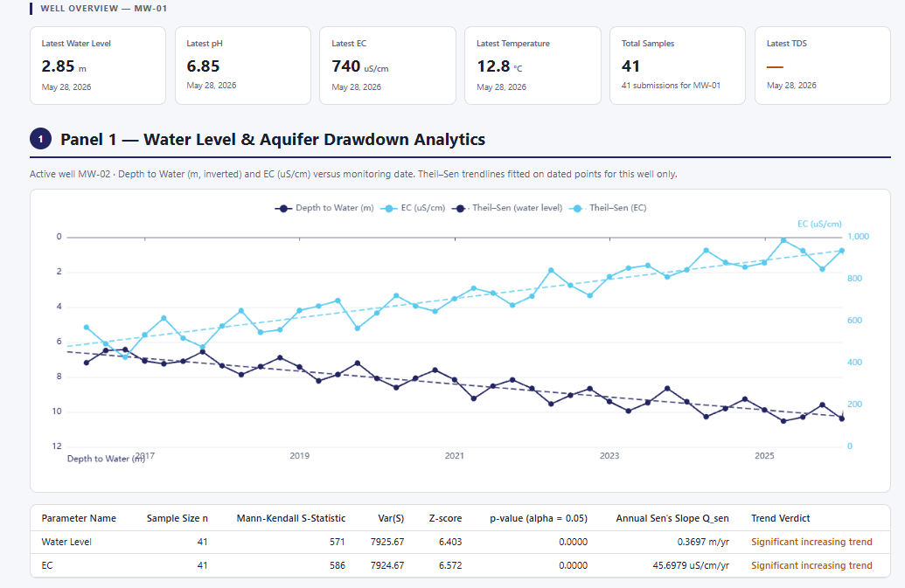Click the Parameter Name column header
The height and width of the screenshot is (588, 905).
[79, 518]
